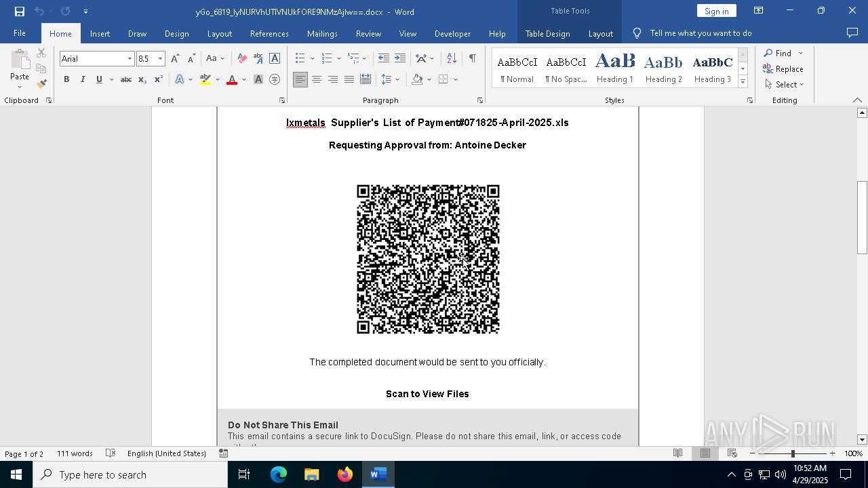Image resolution: width=868 pixels, height=488 pixels.
Task: Click the Find button
Action: 778,53
